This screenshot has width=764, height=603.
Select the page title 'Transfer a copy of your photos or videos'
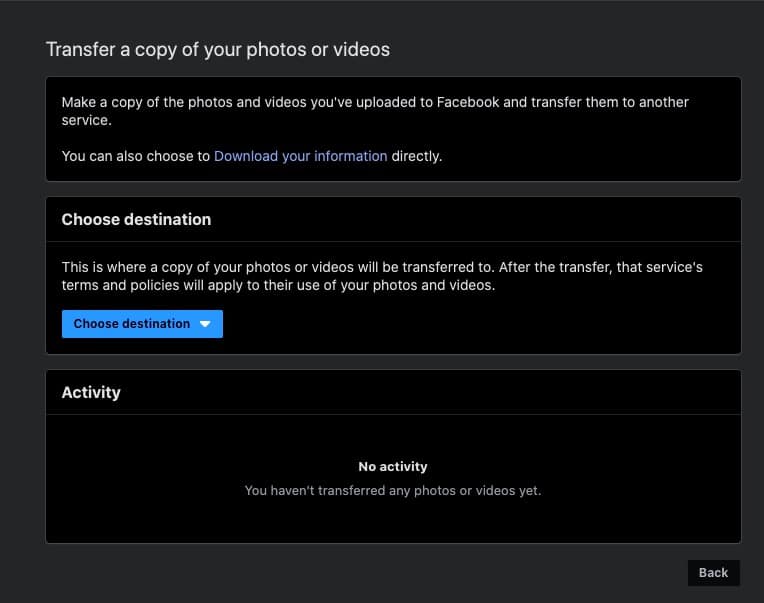coord(218,50)
